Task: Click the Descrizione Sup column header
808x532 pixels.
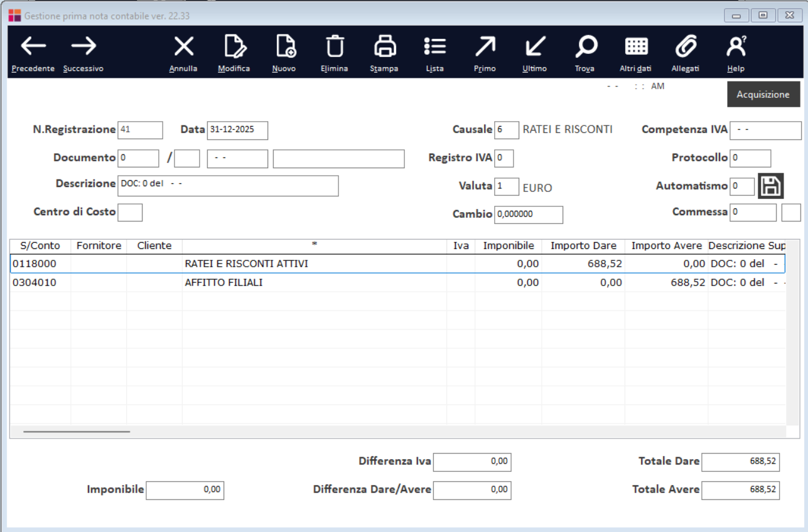Action: (x=747, y=246)
